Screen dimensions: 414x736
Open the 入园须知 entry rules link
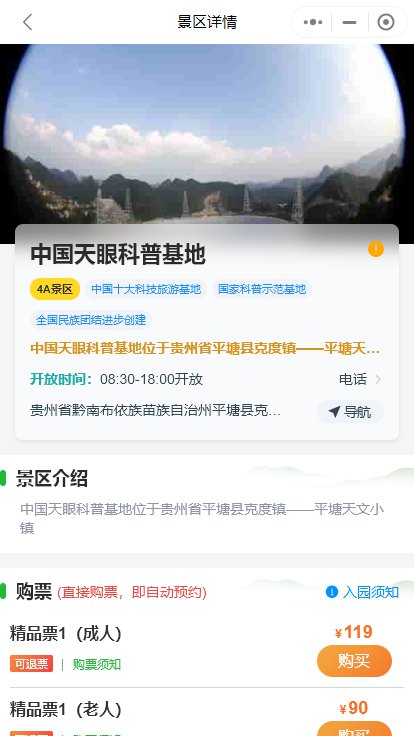tap(371, 592)
